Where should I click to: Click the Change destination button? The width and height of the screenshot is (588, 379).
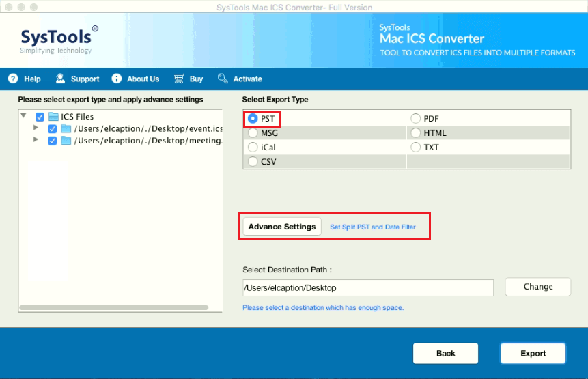pyautogui.click(x=538, y=287)
